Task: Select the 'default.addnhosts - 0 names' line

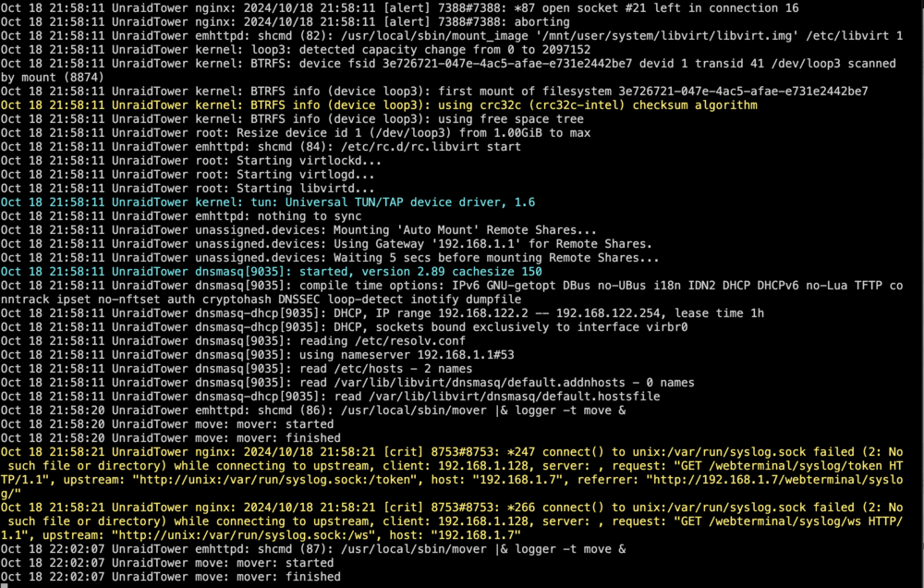Action: tap(347, 382)
